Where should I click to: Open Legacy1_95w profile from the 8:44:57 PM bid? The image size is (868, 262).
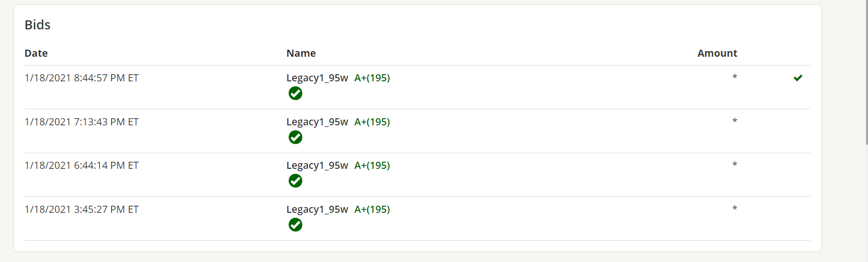(x=317, y=78)
